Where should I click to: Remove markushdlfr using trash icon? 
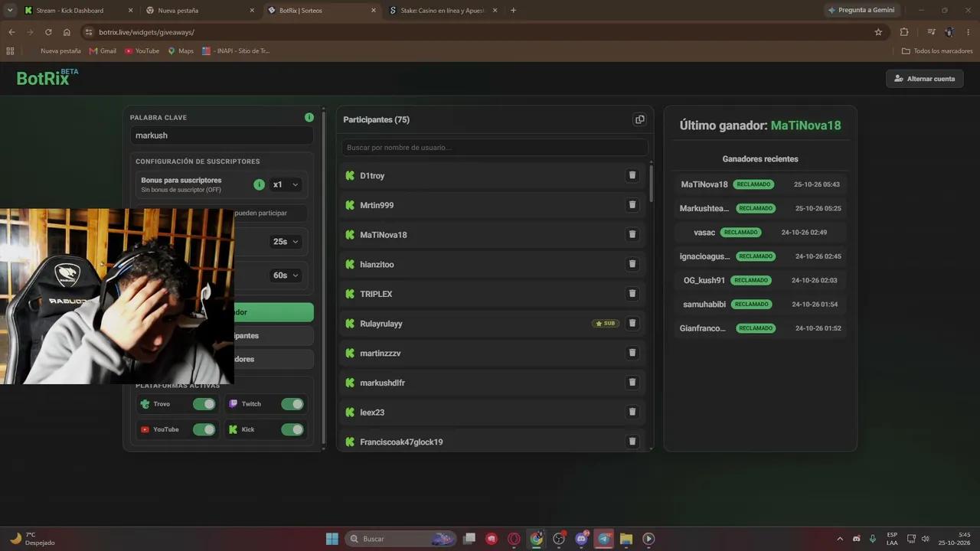(x=632, y=383)
